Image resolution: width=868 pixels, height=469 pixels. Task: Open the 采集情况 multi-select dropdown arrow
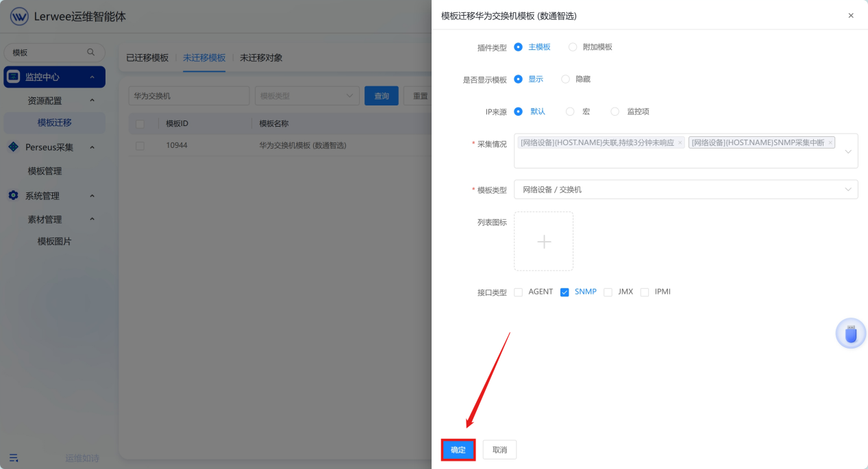click(x=849, y=151)
